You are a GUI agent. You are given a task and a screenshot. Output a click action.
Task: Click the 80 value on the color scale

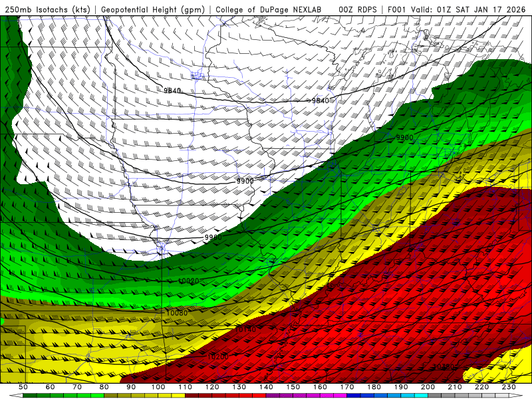[x=104, y=387]
